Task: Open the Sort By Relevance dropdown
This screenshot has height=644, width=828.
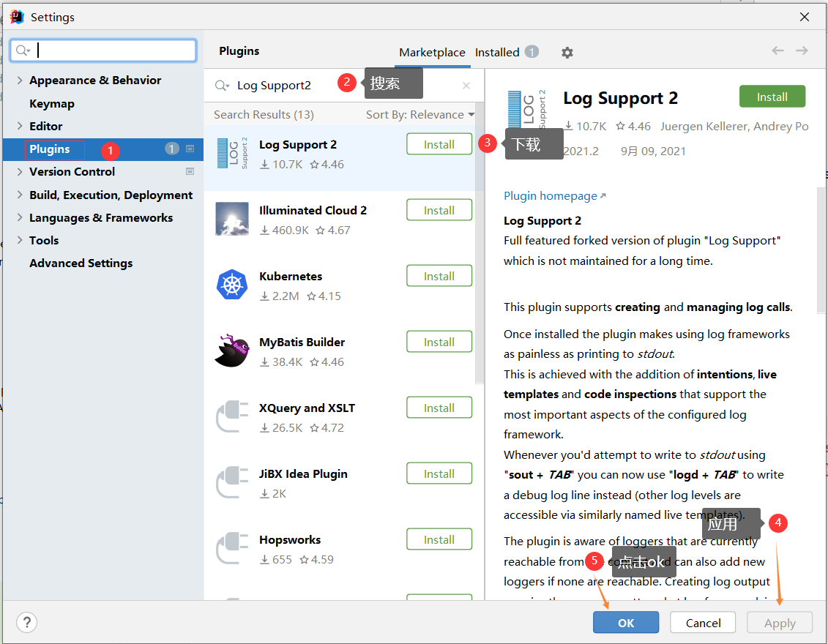Action: click(x=420, y=115)
